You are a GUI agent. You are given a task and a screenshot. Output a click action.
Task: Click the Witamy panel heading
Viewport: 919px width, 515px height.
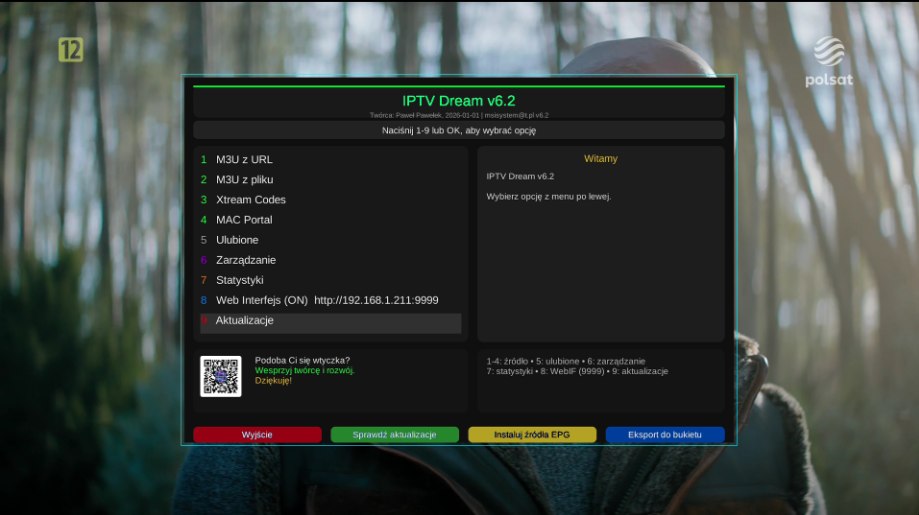click(600, 159)
